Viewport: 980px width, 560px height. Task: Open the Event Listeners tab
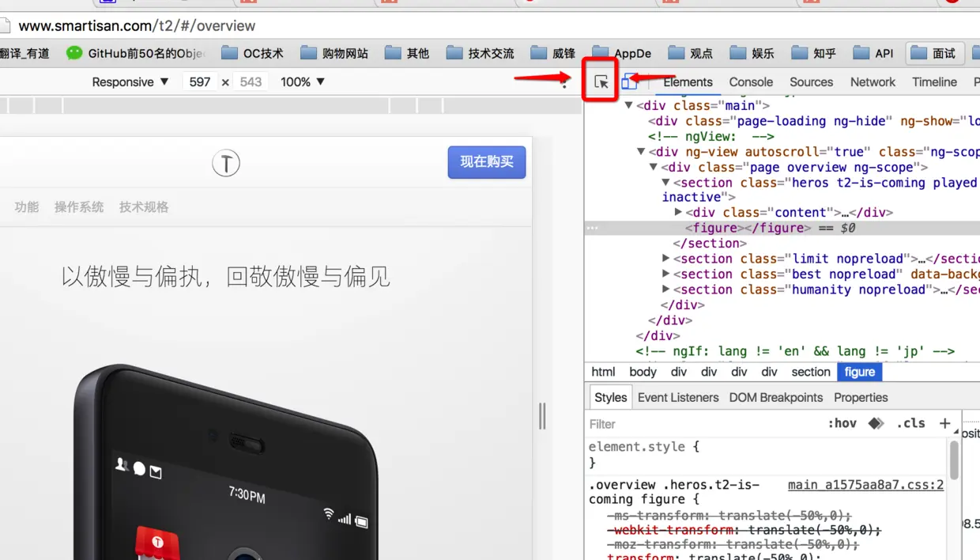pos(677,397)
